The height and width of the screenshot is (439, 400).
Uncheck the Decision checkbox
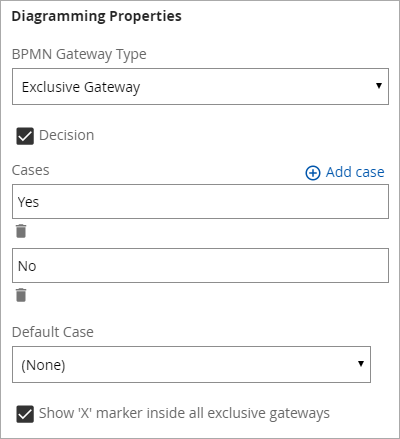click(x=25, y=136)
